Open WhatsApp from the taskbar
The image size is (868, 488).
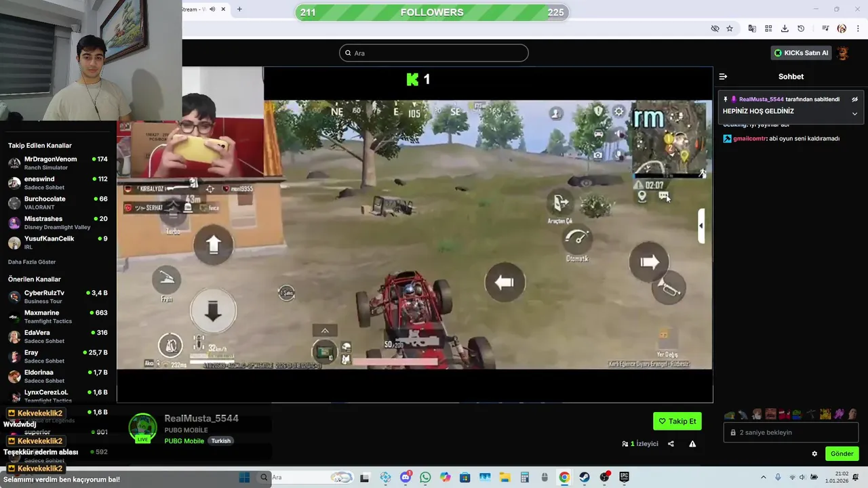tap(425, 477)
